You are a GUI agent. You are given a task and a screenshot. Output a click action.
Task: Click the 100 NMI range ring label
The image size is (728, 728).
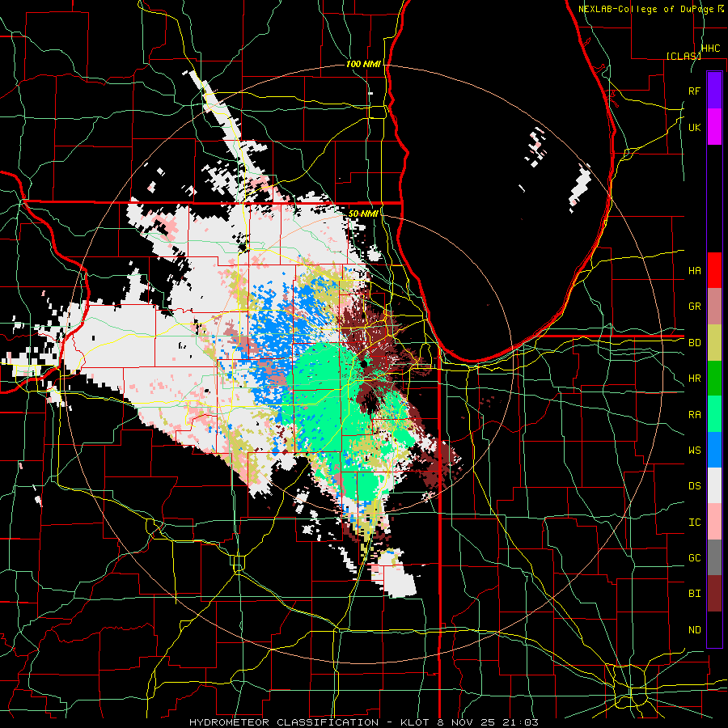[x=363, y=64]
